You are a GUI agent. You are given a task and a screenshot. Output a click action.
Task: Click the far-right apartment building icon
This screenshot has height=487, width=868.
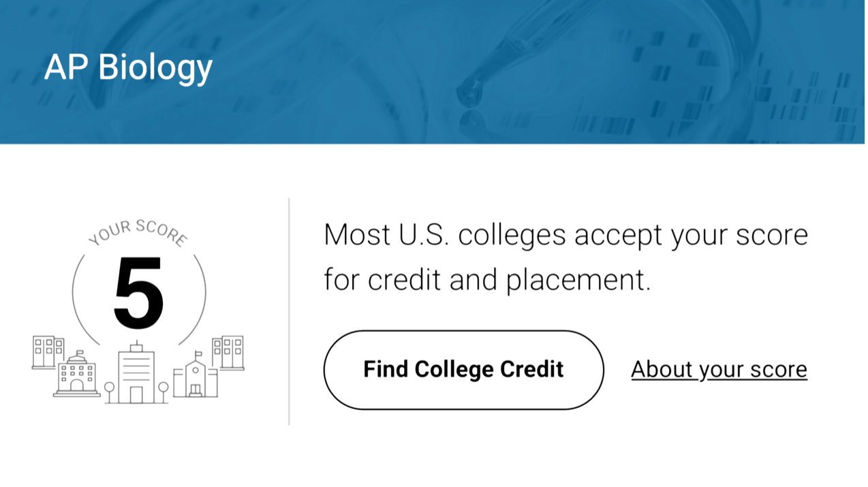click(228, 352)
